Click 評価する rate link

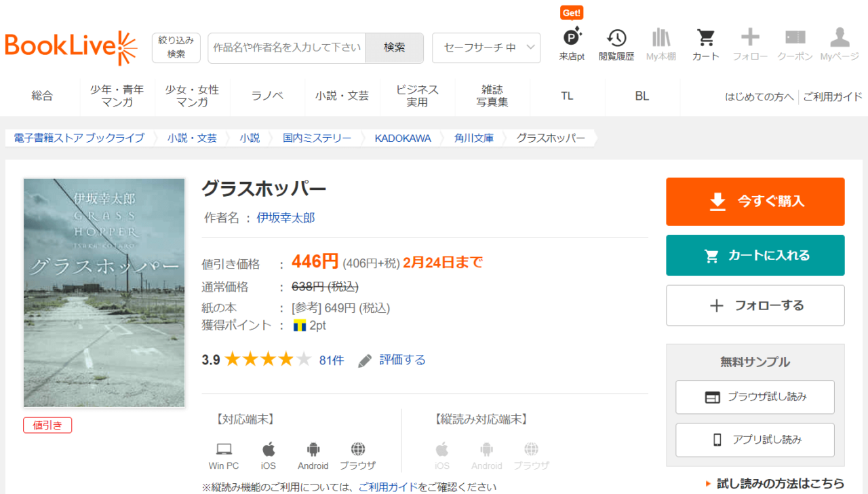(x=403, y=360)
